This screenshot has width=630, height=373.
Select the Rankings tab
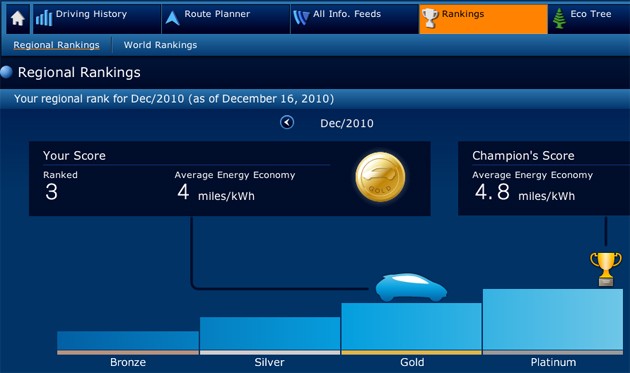click(483, 18)
